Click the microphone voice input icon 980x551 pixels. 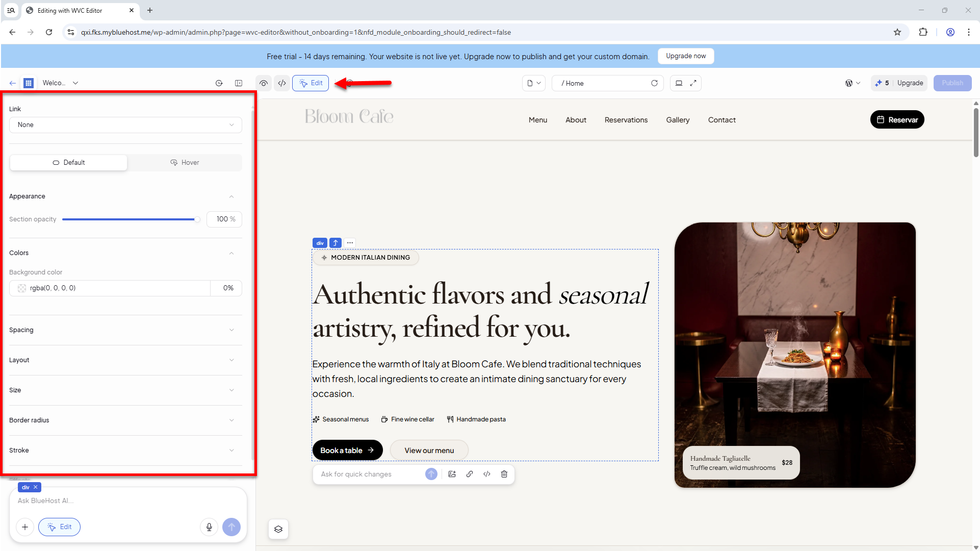209,527
